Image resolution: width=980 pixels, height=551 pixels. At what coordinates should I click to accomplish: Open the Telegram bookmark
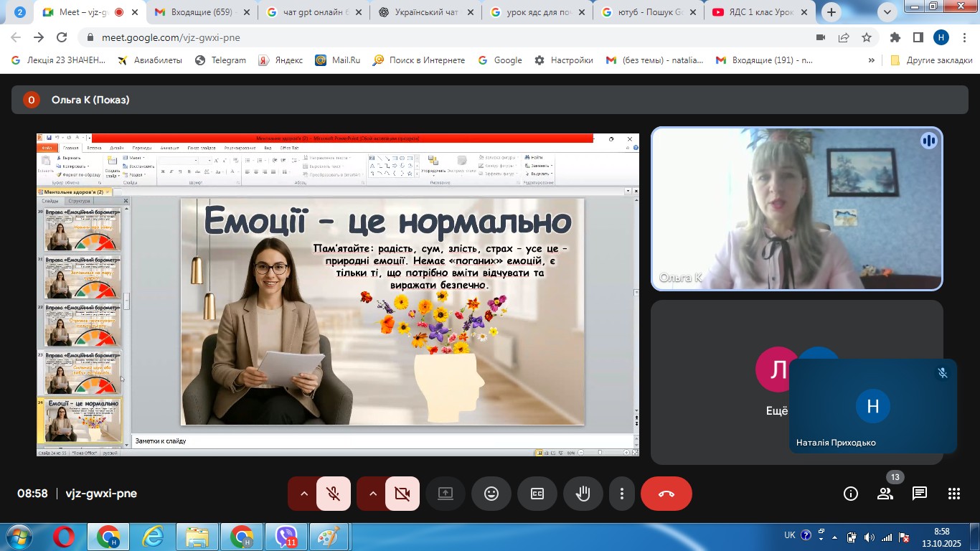point(220,60)
